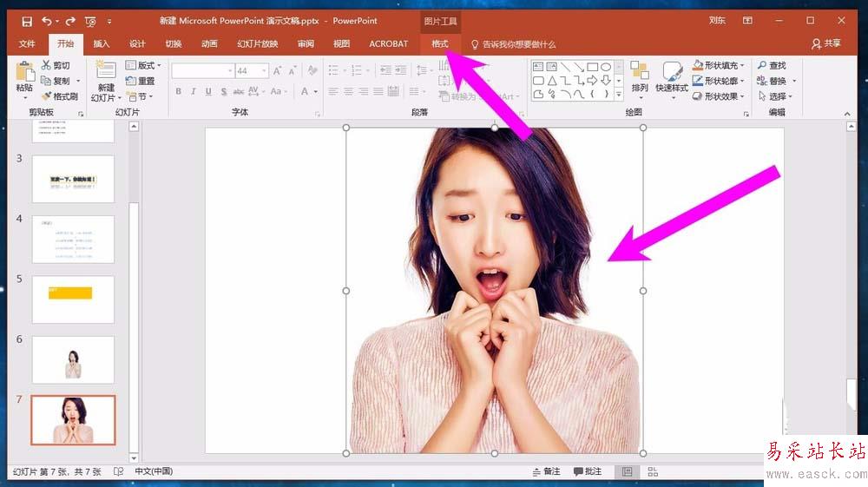Click 查找 find button
868x487 pixels.
pyautogui.click(x=772, y=65)
